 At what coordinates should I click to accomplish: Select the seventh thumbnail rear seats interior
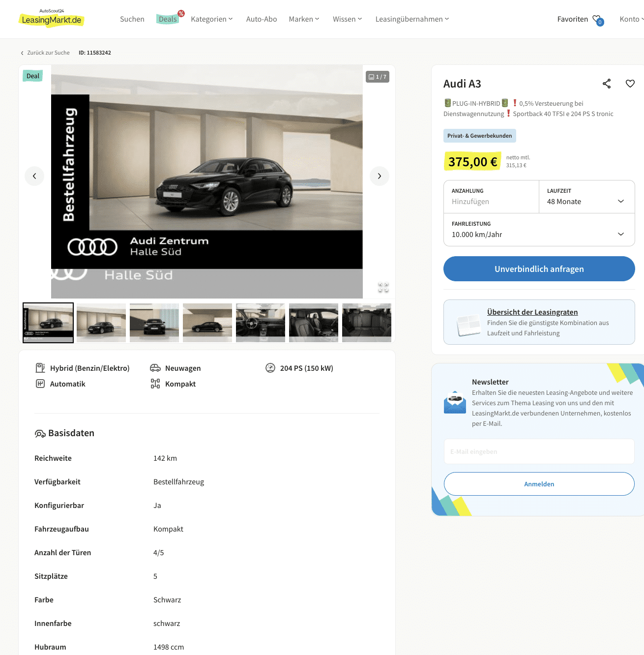[x=367, y=323]
